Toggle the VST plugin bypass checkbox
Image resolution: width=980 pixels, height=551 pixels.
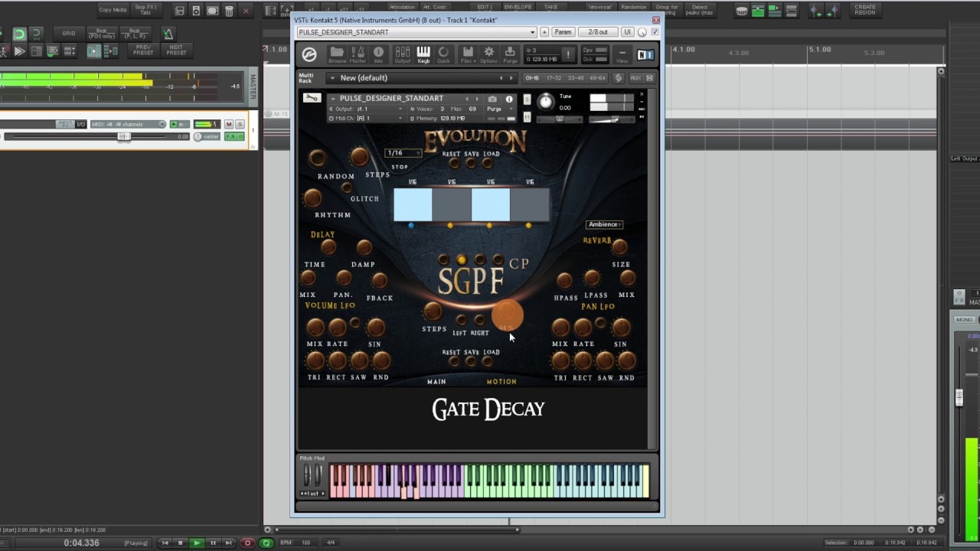pyautogui.click(x=654, y=32)
